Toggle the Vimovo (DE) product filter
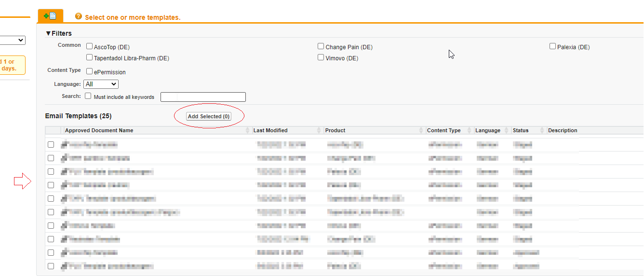 (321, 57)
